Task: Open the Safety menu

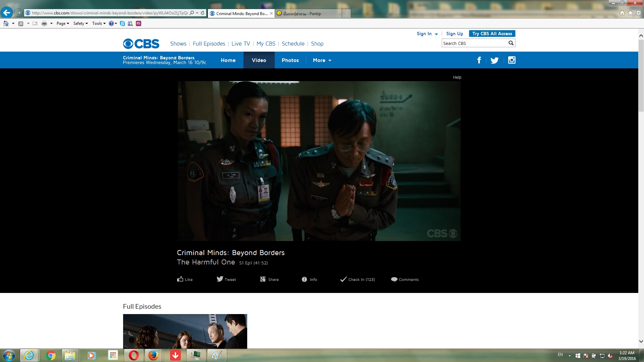Action: point(80,23)
